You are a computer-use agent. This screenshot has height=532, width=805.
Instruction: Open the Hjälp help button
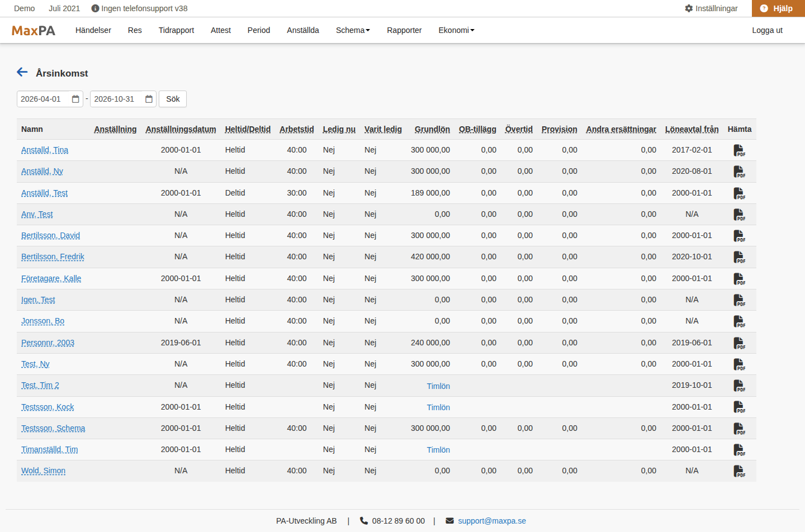pos(778,8)
